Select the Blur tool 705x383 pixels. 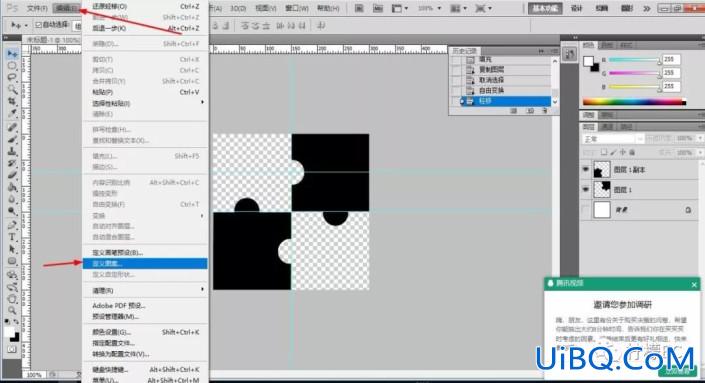(12, 199)
